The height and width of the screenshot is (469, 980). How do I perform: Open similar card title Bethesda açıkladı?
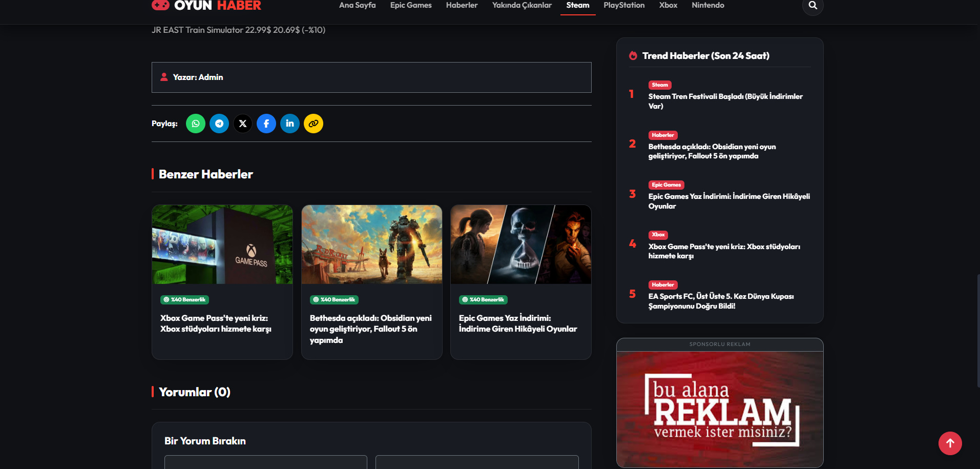coord(371,329)
